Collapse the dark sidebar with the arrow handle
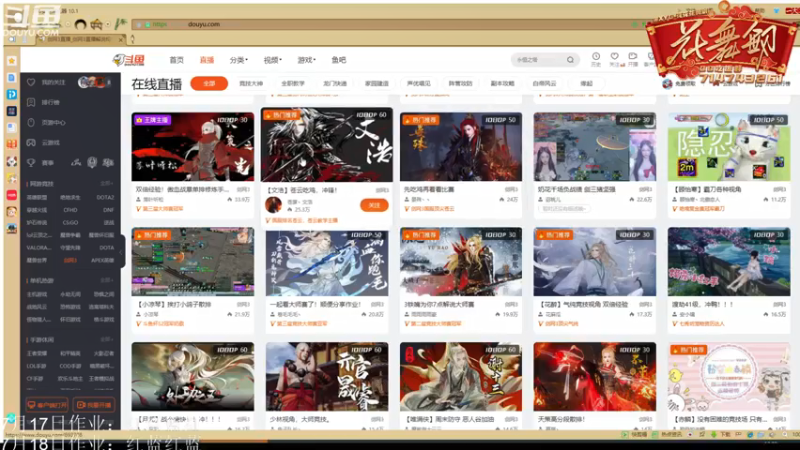Image resolution: width=800 pixels, height=450 pixels. 122,252
